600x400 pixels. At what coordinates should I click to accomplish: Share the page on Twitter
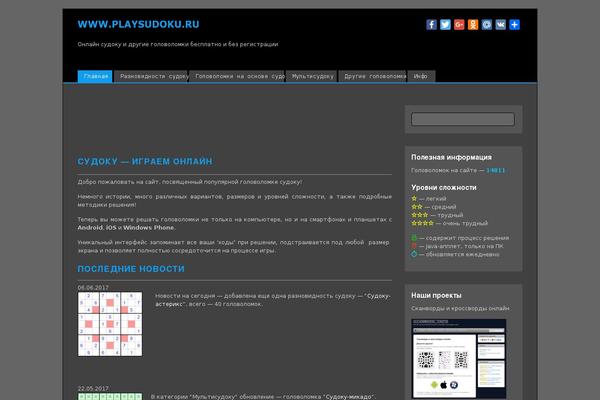point(445,25)
